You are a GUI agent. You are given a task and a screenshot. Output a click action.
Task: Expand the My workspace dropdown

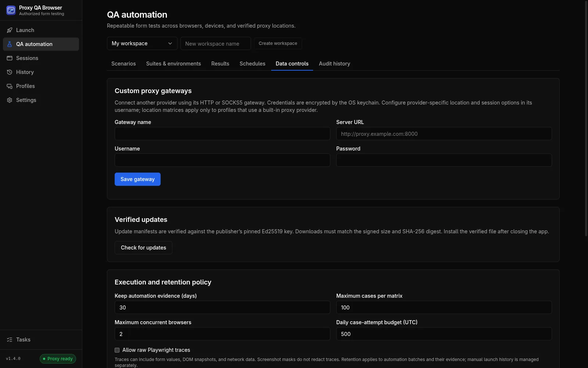[142, 43]
